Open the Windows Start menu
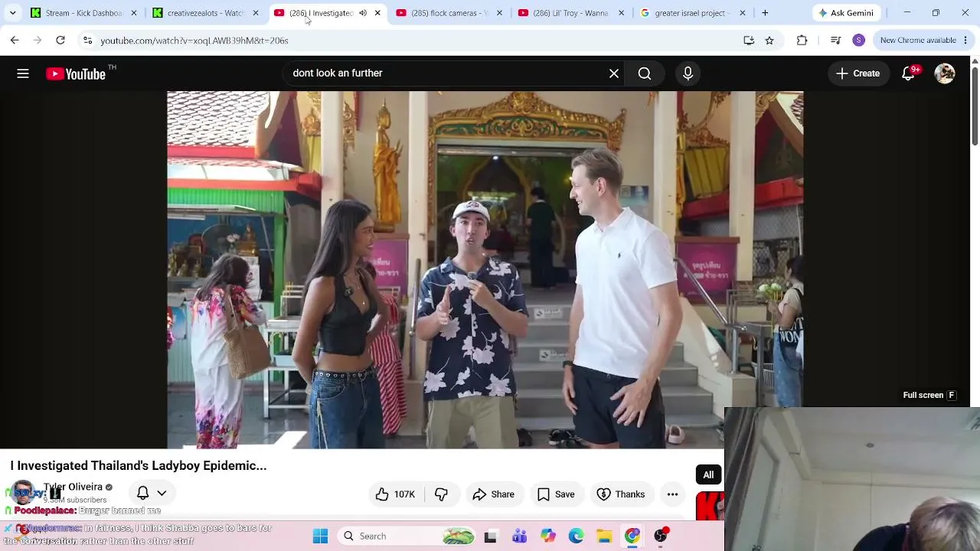Viewport: 980px width, 551px height. coord(320,536)
